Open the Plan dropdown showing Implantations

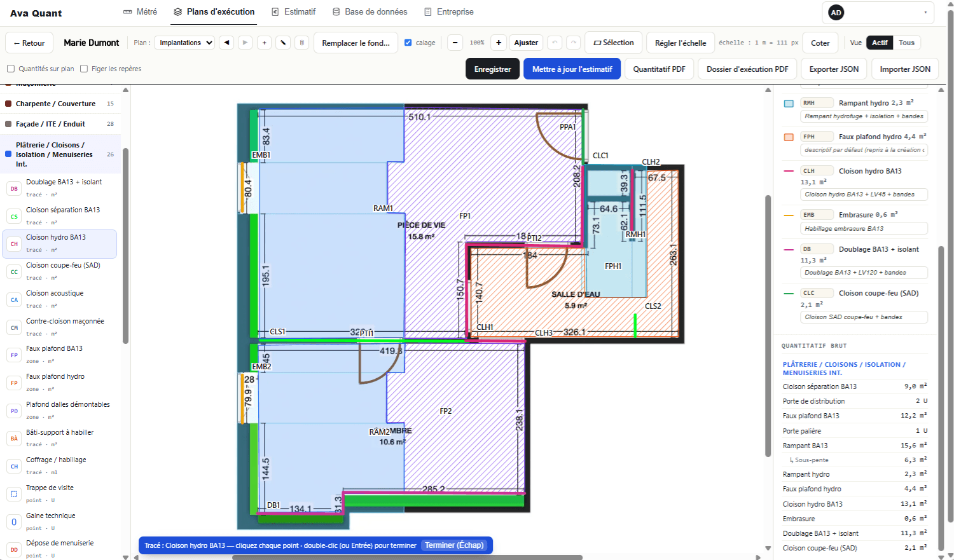[x=185, y=43]
